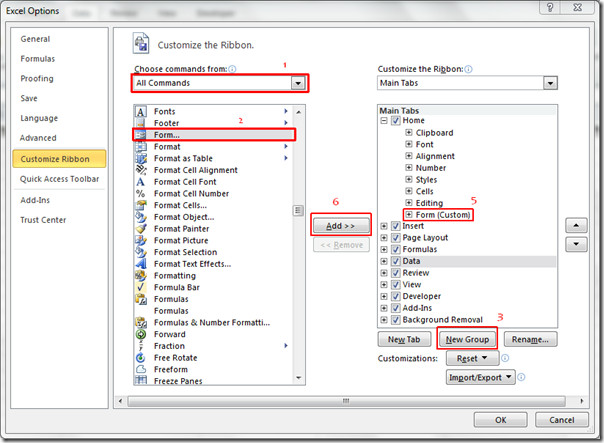Toggle the Data tab checkbox
Image resolution: width=604 pixels, height=443 pixels.
pos(396,261)
